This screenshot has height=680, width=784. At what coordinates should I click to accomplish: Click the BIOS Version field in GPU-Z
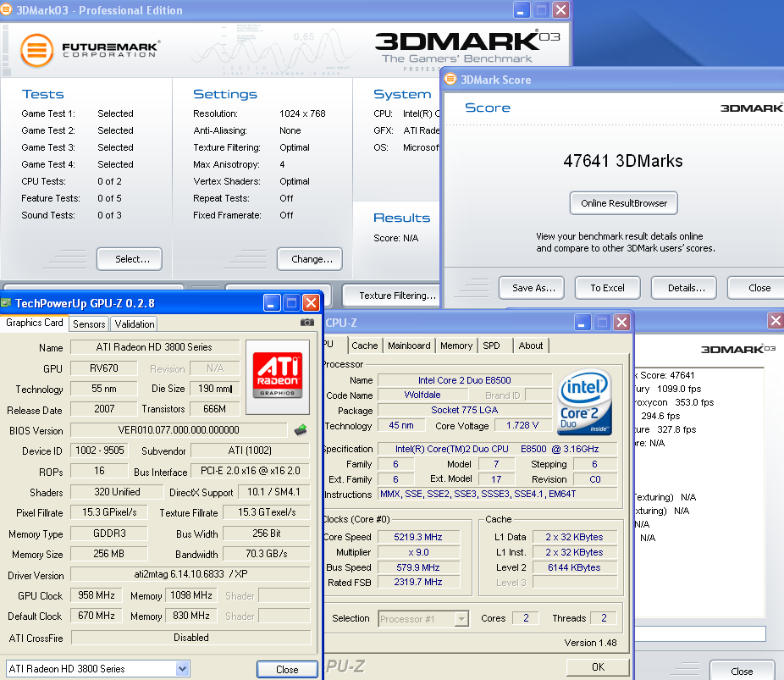tap(179, 430)
